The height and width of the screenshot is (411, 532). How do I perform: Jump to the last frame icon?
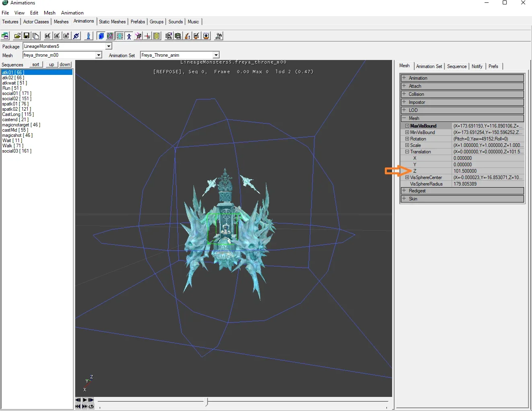pyautogui.click(x=85, y=406)
